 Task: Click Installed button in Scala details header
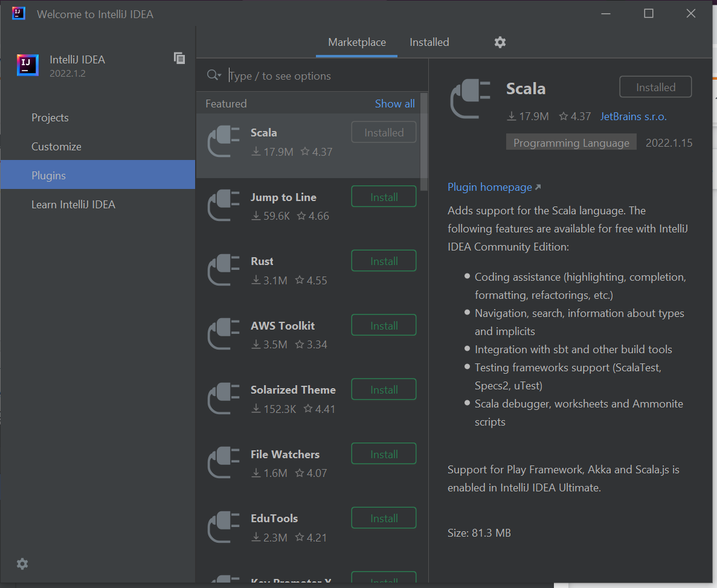(x=655, y=87)
